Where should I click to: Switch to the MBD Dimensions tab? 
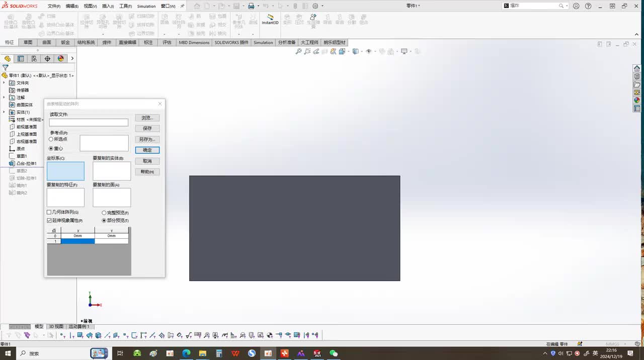194,43
